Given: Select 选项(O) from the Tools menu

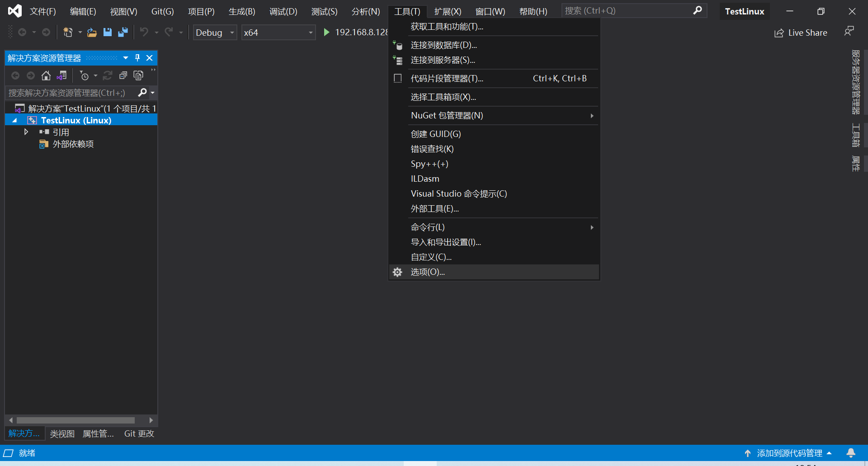Looking at the screenshot, I should tap(428, 272).
